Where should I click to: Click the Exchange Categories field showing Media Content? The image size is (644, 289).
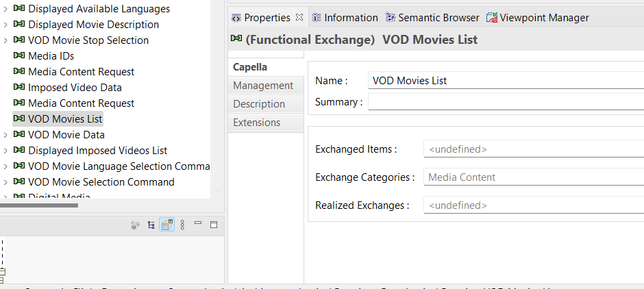point(533,177)
